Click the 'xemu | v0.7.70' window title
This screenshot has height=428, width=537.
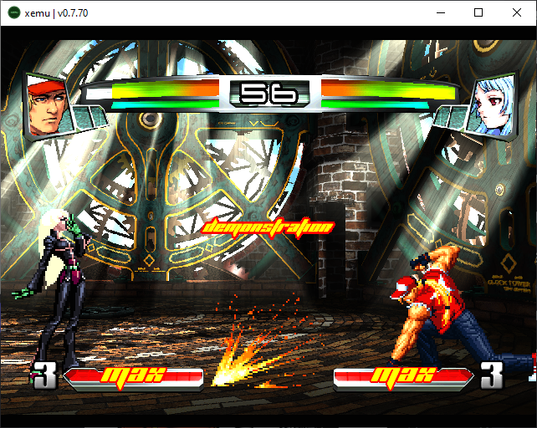(56, 13)
